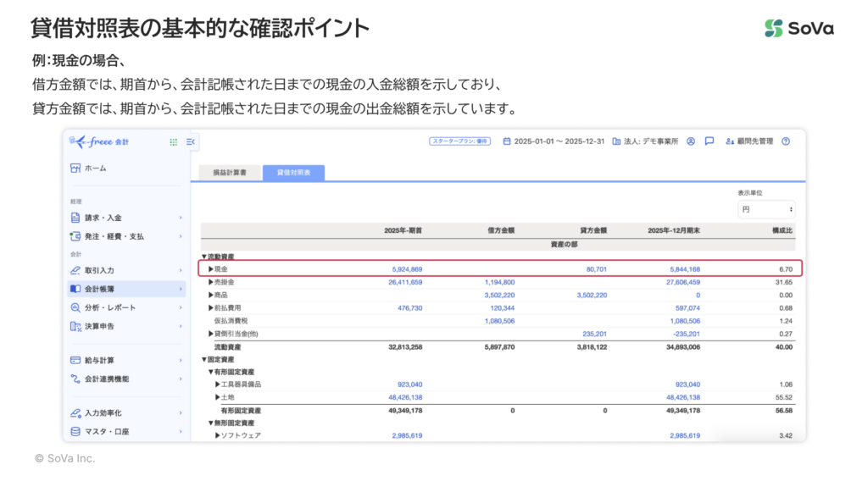Switch to the 損益計算書 tab
The height and width of the screenshot is (481, 868).
[230, 173]
